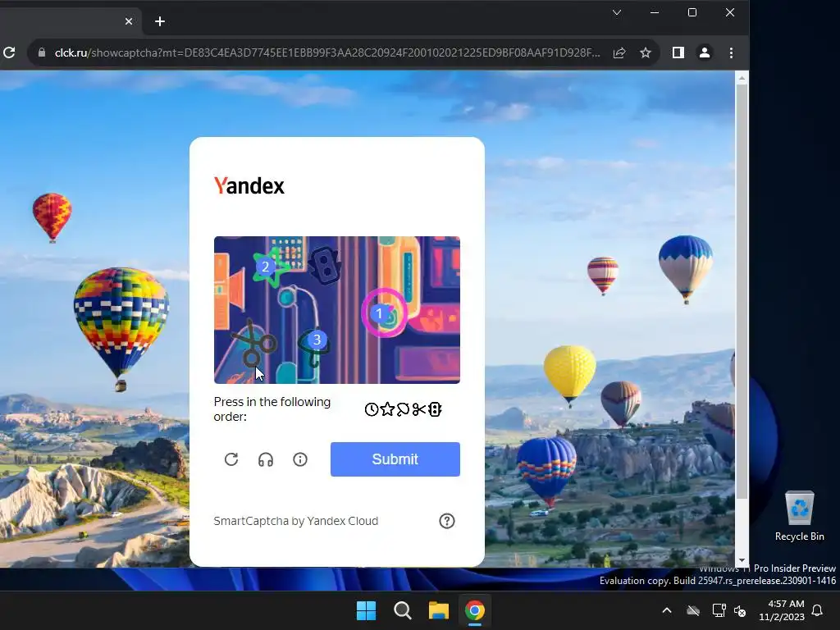Click the Chrome taskbar icon
The height and width of the screenshot is (630, 840).
(475, 610)
